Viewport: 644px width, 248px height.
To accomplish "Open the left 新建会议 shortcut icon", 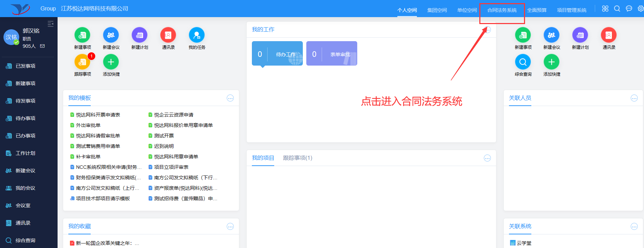I will click(111, 35).
